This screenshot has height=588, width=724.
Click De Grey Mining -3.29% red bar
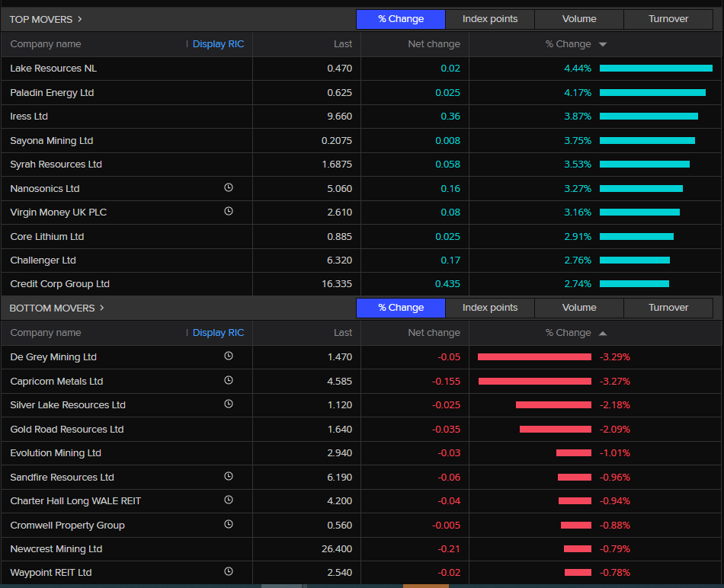click(534, 356)
